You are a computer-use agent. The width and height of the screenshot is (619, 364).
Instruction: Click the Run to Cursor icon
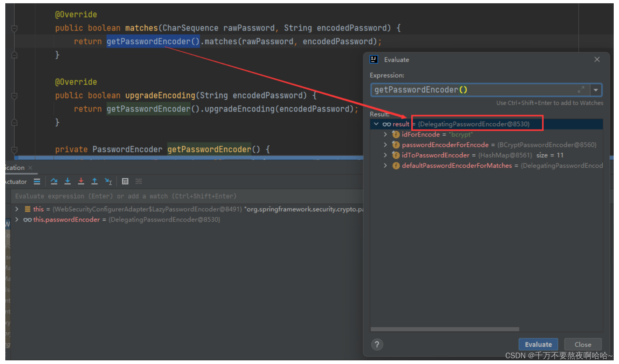point(108,182)
